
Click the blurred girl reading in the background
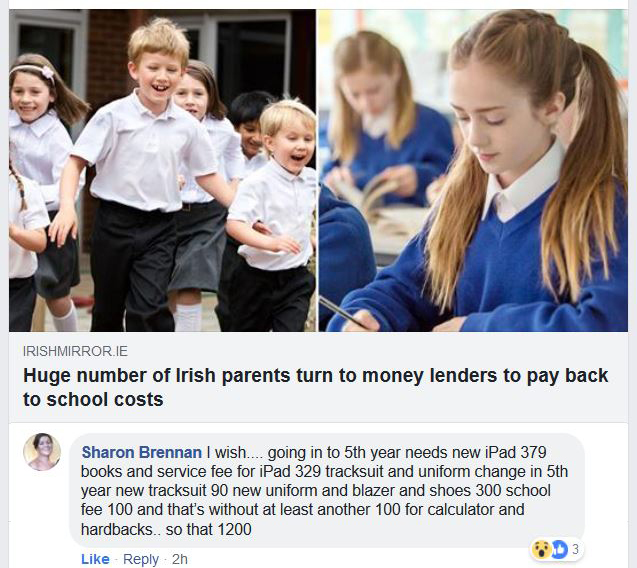point(386,122)
